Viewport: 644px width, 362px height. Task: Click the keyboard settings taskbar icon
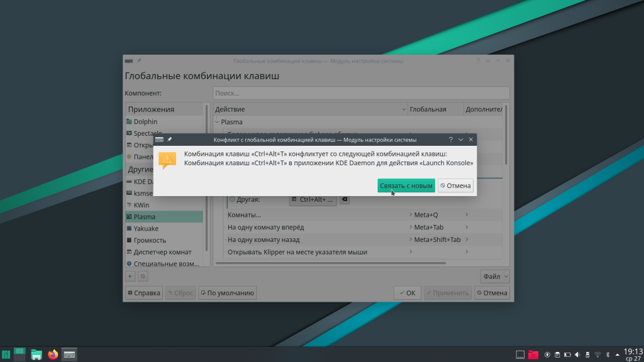pos(69,354)
